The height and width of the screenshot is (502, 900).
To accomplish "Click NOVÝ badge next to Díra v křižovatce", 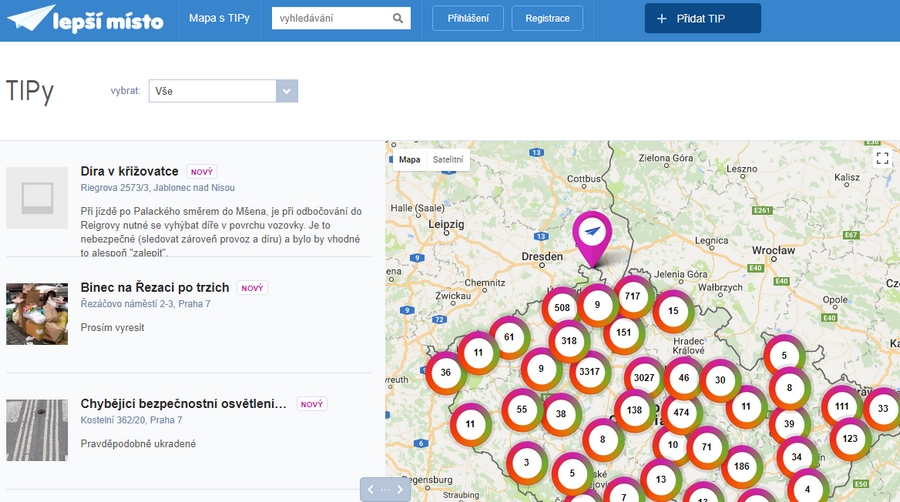I will [201, 172].
